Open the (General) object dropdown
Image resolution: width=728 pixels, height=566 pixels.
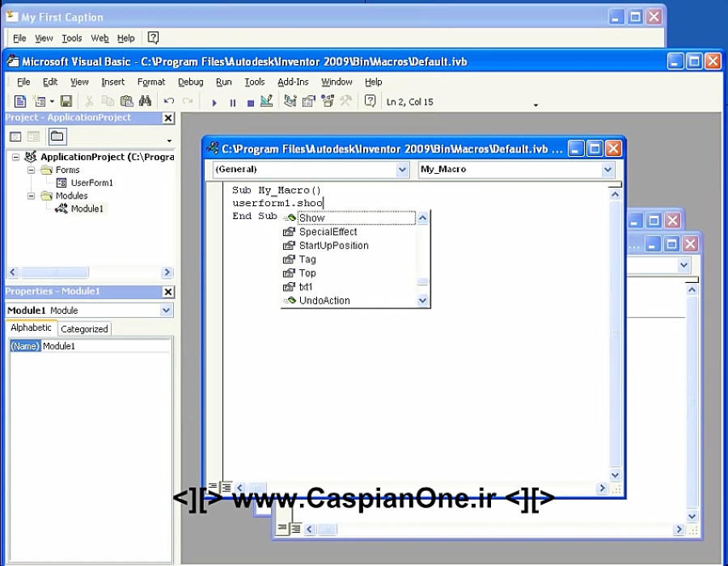pyautogui.click(x=403, y=169)
